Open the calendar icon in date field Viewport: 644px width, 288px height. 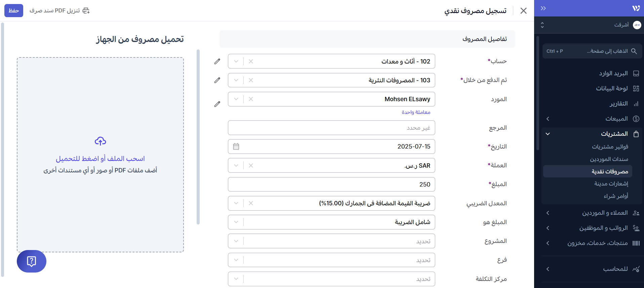pos(236,147)
